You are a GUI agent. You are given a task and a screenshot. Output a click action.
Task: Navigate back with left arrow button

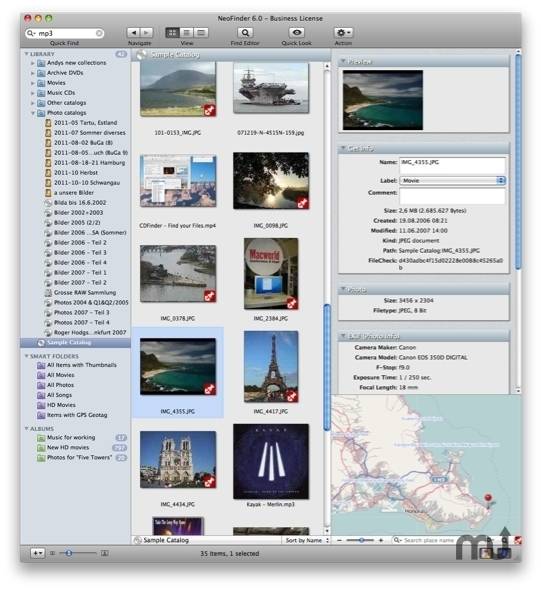(133, 33)
